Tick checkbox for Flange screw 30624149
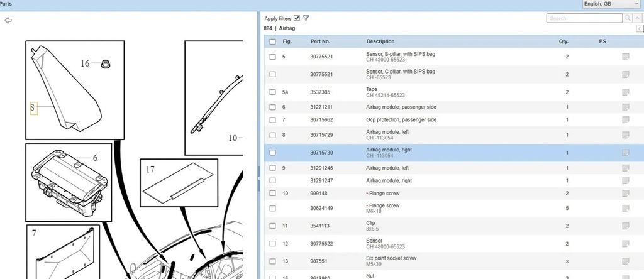Image resolution: width=644 pixels, height=279 pixels. [273, 209]
